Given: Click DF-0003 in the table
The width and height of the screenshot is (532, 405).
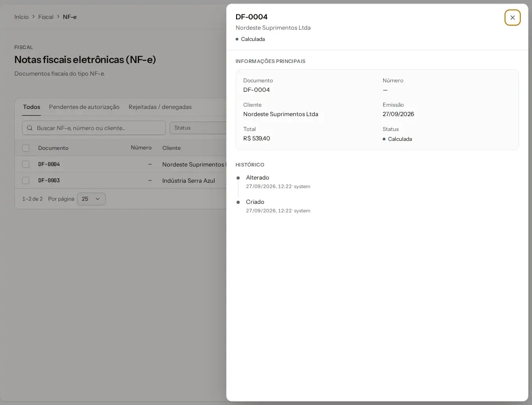Looking at the screenshot, I should (49, 180).
